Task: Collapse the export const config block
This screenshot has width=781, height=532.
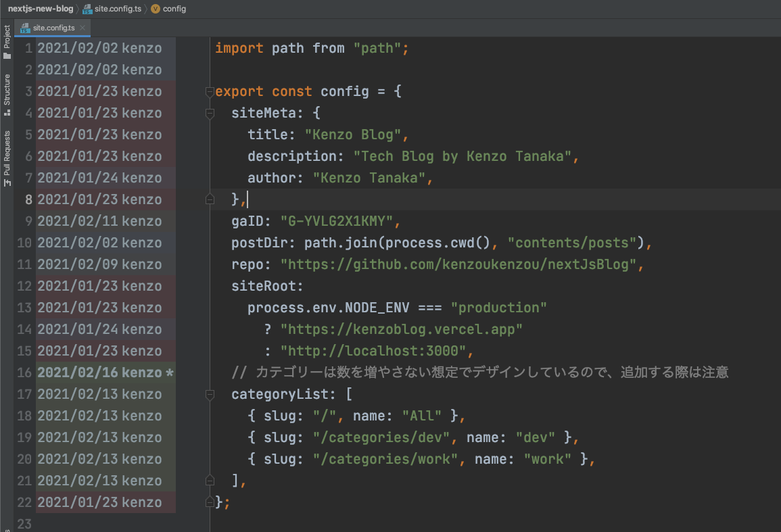Action: [x=210, y=92]
